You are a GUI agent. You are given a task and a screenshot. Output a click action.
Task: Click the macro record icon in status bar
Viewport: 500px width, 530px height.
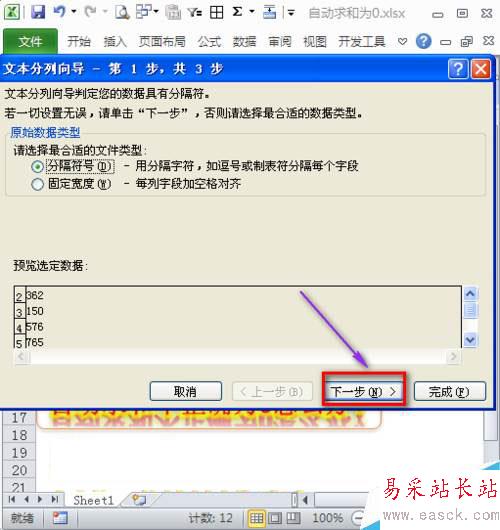click(x=60, y=518)
